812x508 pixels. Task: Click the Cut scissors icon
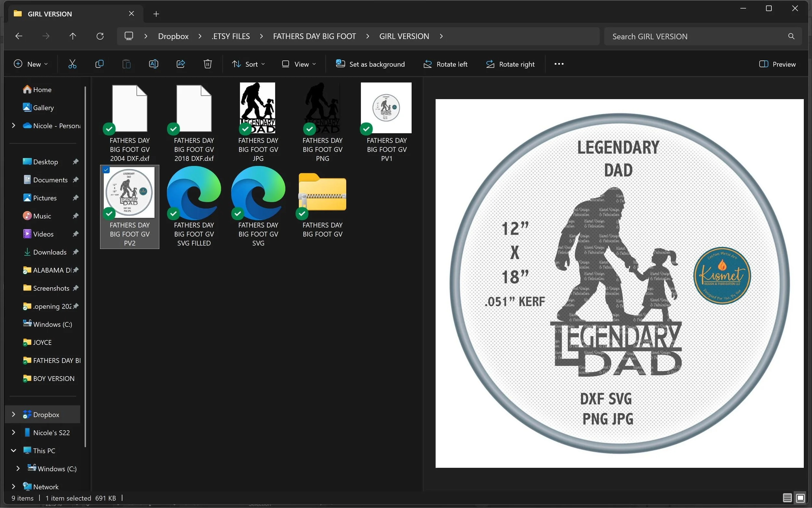click(72, 64)
